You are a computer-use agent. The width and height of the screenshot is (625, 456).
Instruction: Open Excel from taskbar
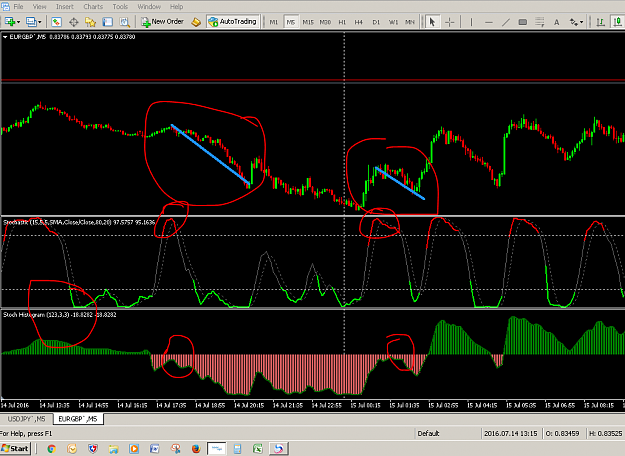pyautogui.click(x=257, y=449)
